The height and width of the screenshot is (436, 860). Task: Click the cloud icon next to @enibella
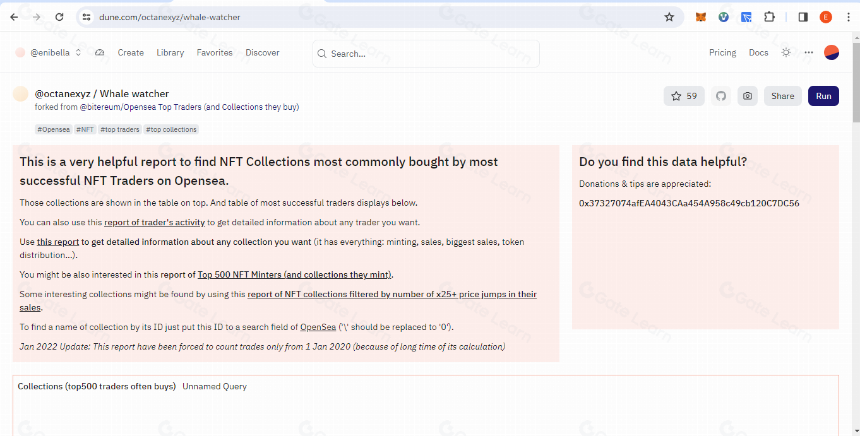click(x=99, y=53)
